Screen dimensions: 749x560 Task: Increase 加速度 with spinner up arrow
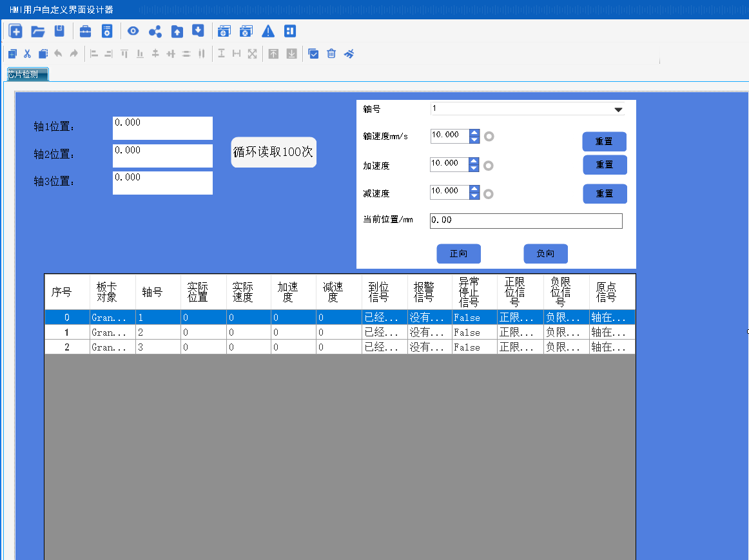(473, 161)
